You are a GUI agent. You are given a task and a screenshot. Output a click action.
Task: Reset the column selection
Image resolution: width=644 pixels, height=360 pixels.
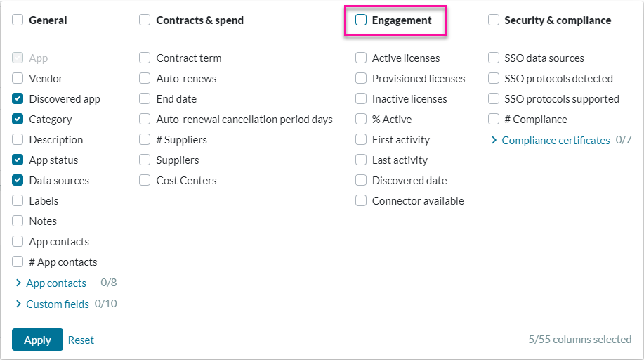pos(81,340)
